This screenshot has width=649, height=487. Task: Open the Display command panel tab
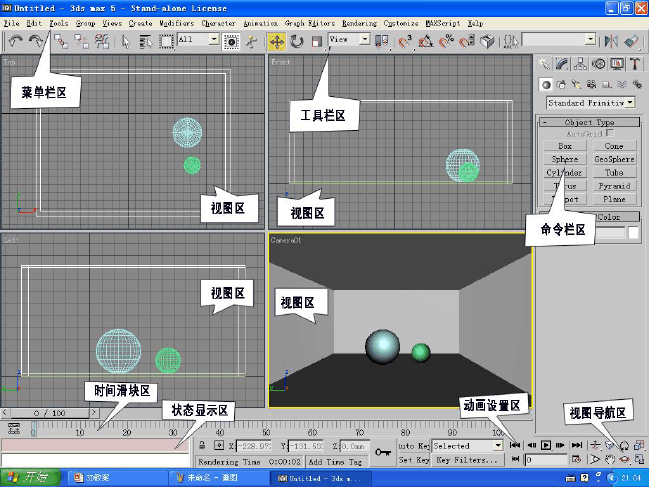[617, 64]
